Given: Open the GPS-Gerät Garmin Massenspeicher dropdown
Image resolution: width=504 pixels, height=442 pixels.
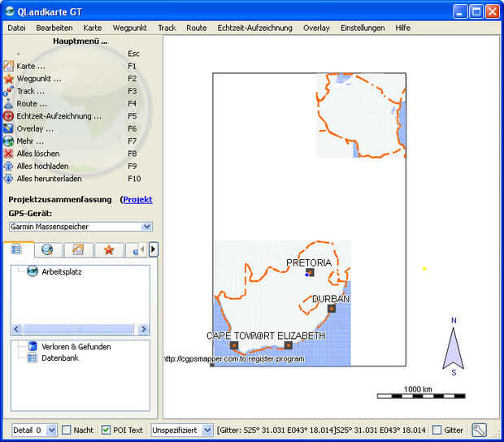Looking at the screenshot, I should (x=80, y=227).
